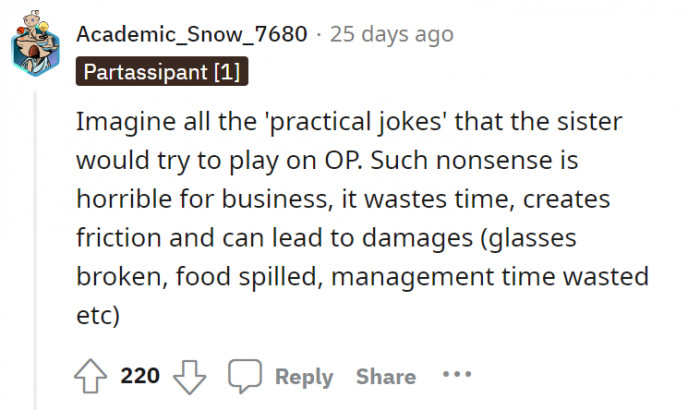Click the line 'broken, food spilled, management time wasted'
Viewport: 700px width, 410px height.
click(362, 276)
